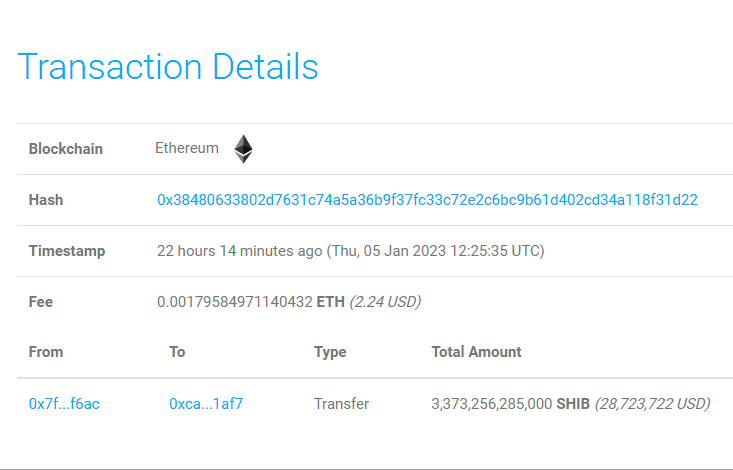Click the To column header
Screen dimensions: 733x470
click(x=177, y=352)
